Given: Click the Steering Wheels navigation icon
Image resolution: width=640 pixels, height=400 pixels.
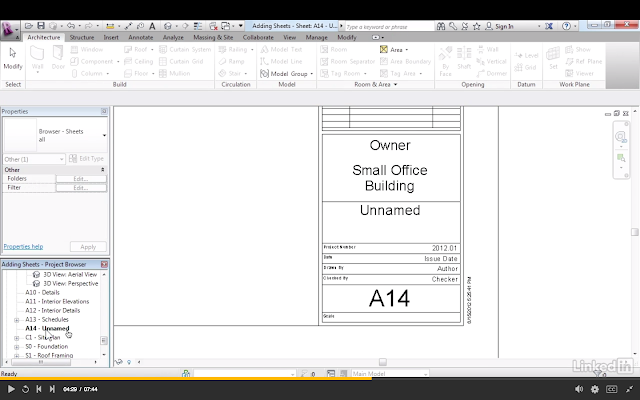Looking at the screenshot, I should (621, 136).
